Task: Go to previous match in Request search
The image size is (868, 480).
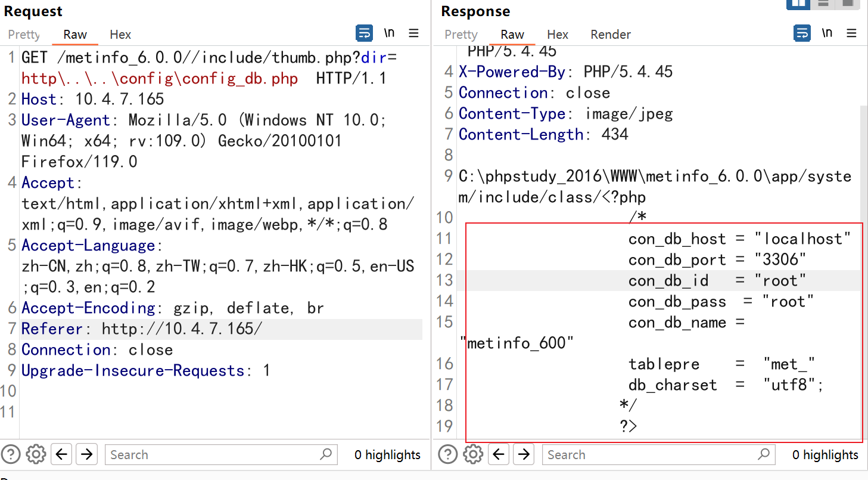Action: (61, 454)
